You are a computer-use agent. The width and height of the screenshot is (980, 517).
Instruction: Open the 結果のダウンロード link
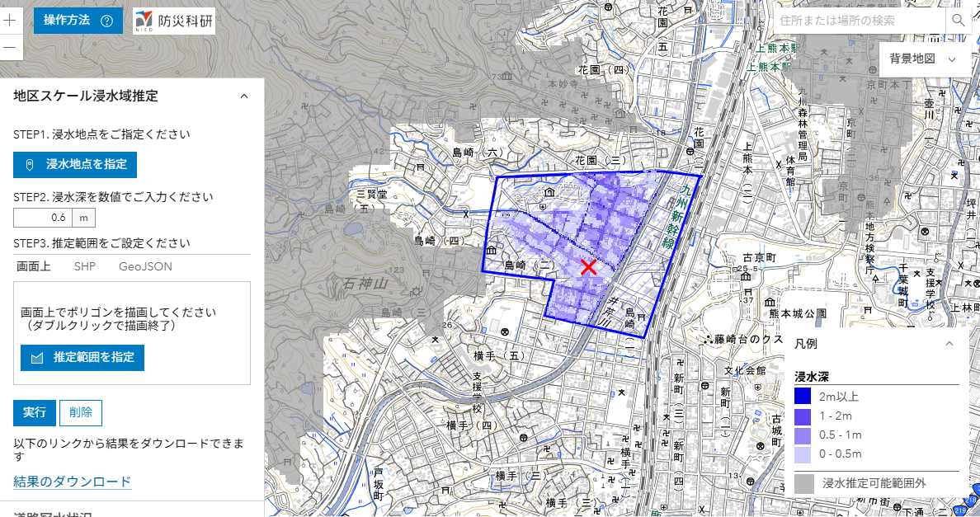pyautogui.click(x=73, y=482)
